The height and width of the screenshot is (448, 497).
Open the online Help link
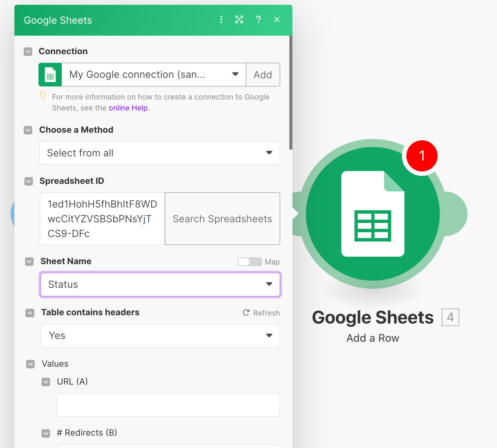click(128, 108)
